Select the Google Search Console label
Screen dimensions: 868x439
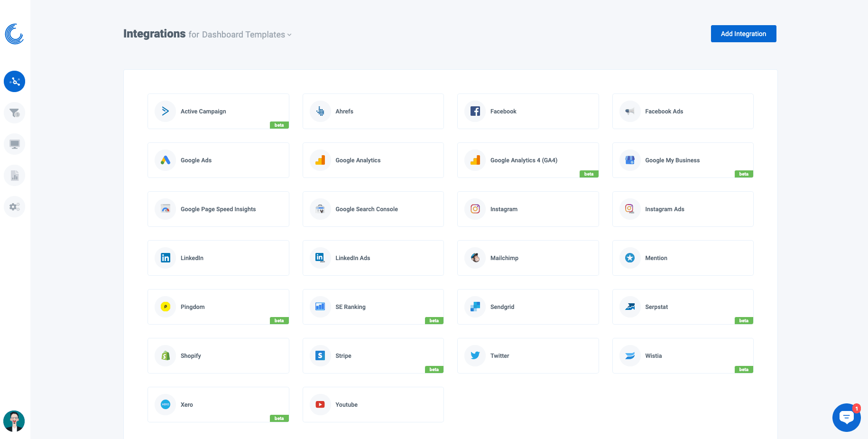point(367,209)
